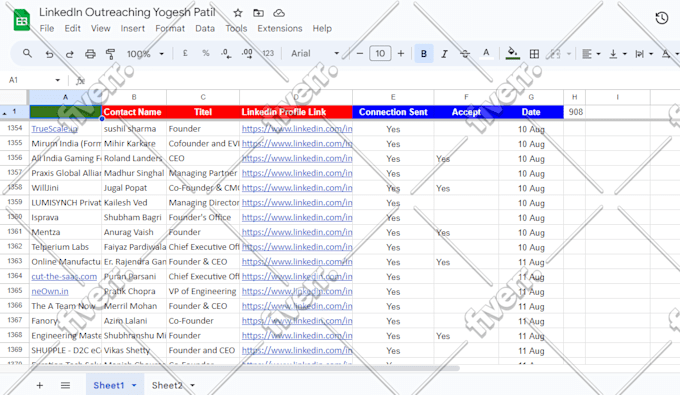Open the cut-the-saas.com link

pos(64,277)
